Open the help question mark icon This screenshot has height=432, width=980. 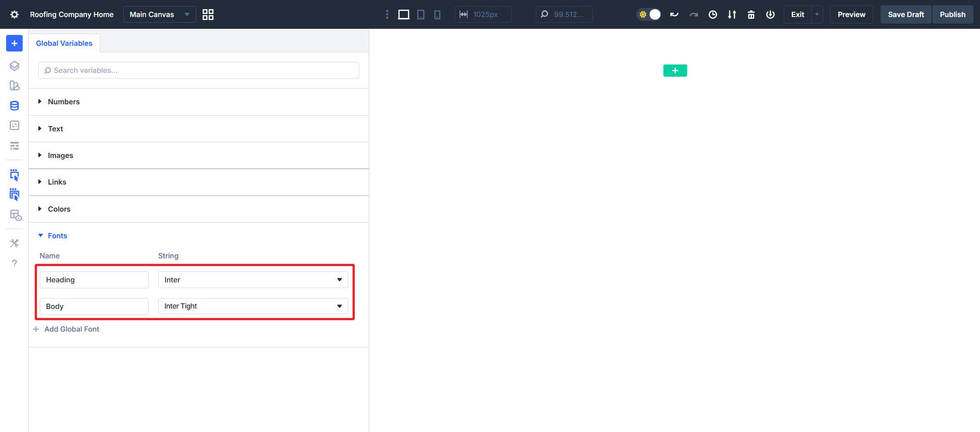(14, 263)
